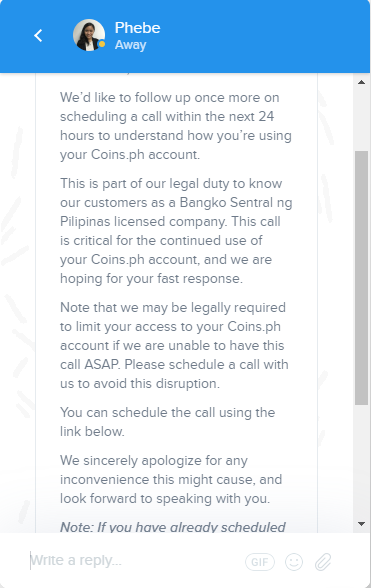Click the gray scrollbar thumb
The width and height of the screenshot is (371, 588).
(x=362, y=278)
